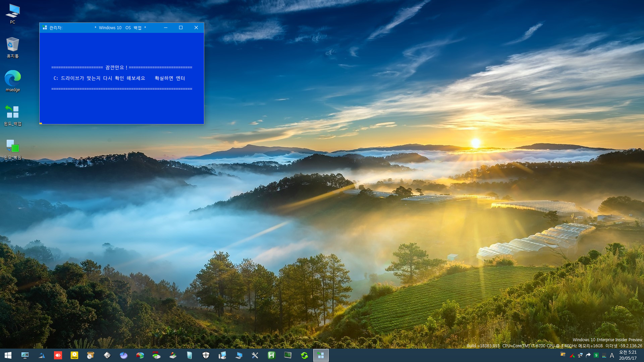Launch the green H taskbar icon

pos(271,355)
